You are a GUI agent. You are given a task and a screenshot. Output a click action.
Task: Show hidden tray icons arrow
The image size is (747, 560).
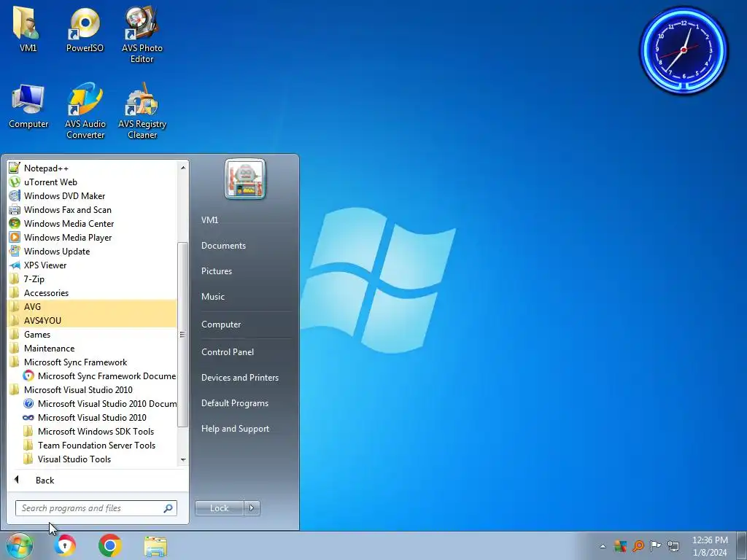point(603,546)
